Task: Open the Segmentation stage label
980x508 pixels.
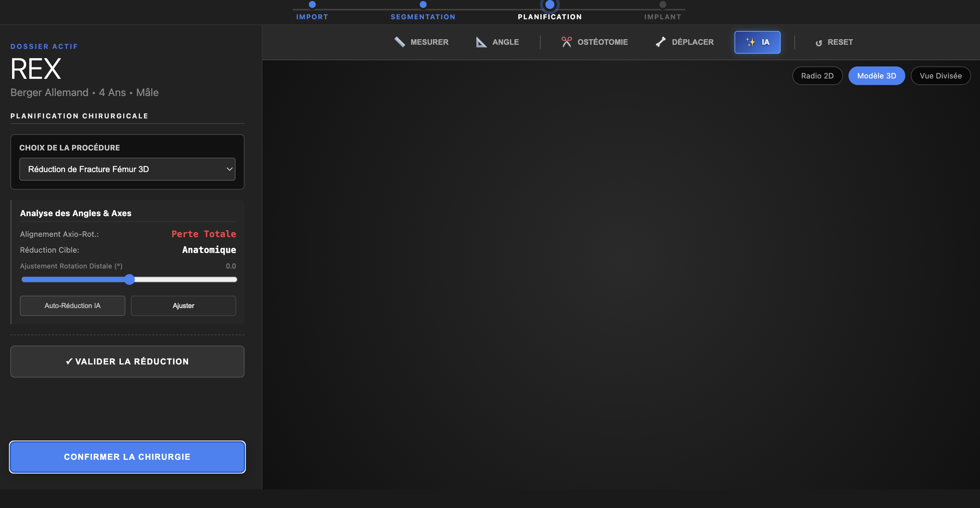Action: point(423,17)
